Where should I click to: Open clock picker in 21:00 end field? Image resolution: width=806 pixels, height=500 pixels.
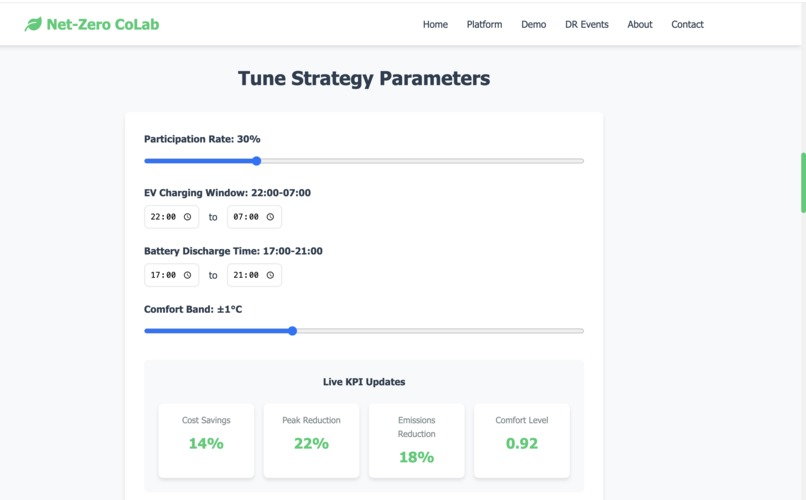[x=270, y=275]
